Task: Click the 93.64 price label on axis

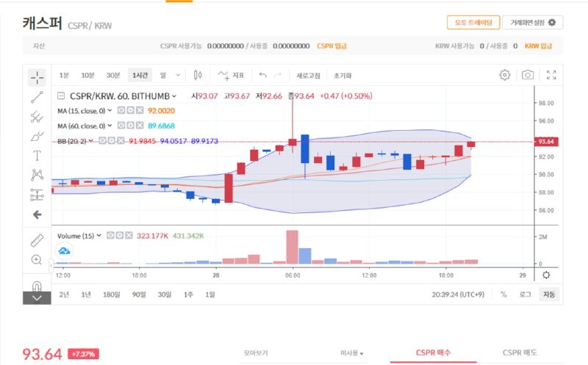Action: [546, 142]
